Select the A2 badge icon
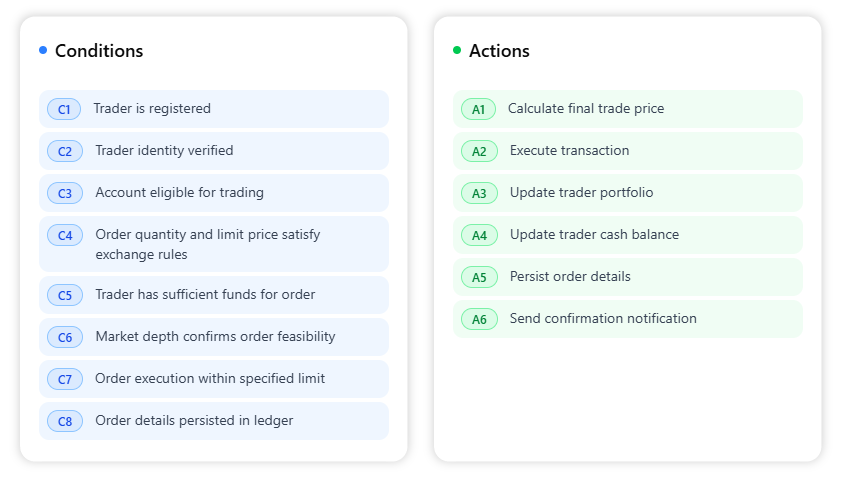The image size is (842, 478). (x=479, y=151)
